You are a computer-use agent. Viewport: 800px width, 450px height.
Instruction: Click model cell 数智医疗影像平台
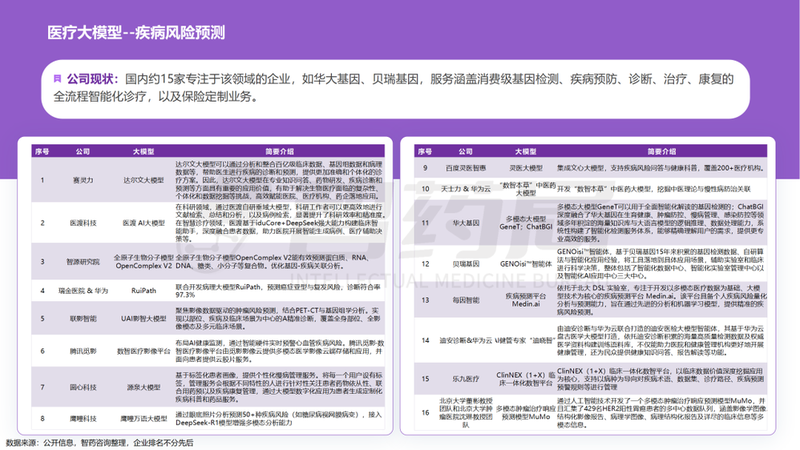pyautogui.click(x=143, y=351)
